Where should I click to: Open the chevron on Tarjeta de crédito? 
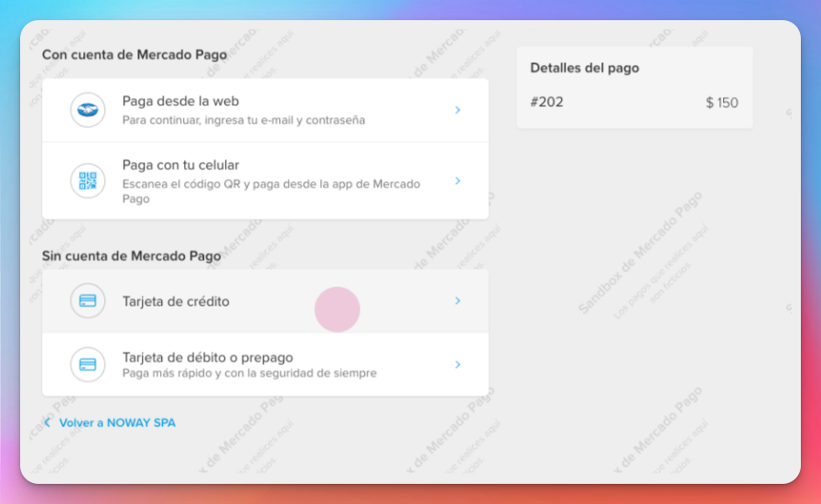click(x=458, y=301)
